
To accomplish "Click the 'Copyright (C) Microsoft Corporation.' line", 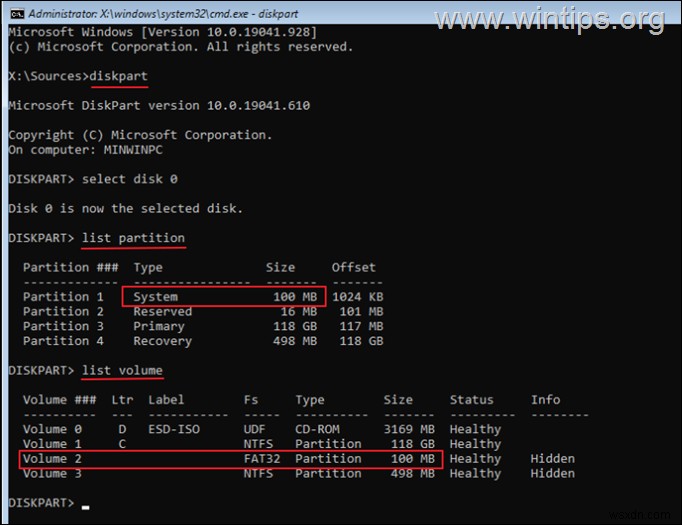I will [140, 135].
